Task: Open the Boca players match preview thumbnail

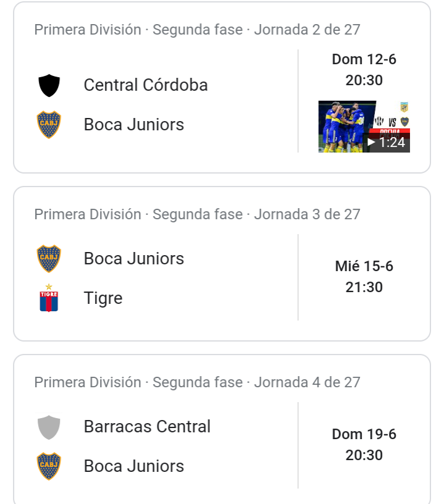Action: [364, 127]
